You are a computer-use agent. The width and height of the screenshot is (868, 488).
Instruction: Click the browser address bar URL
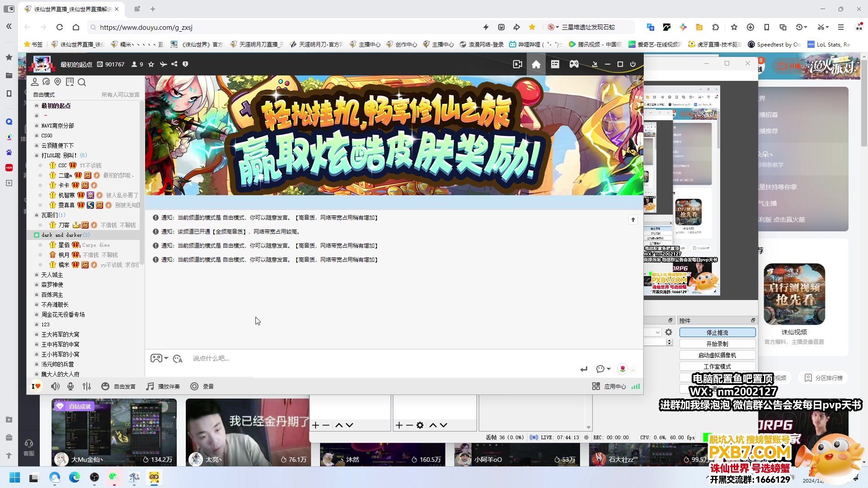click(x=146, y=28)
